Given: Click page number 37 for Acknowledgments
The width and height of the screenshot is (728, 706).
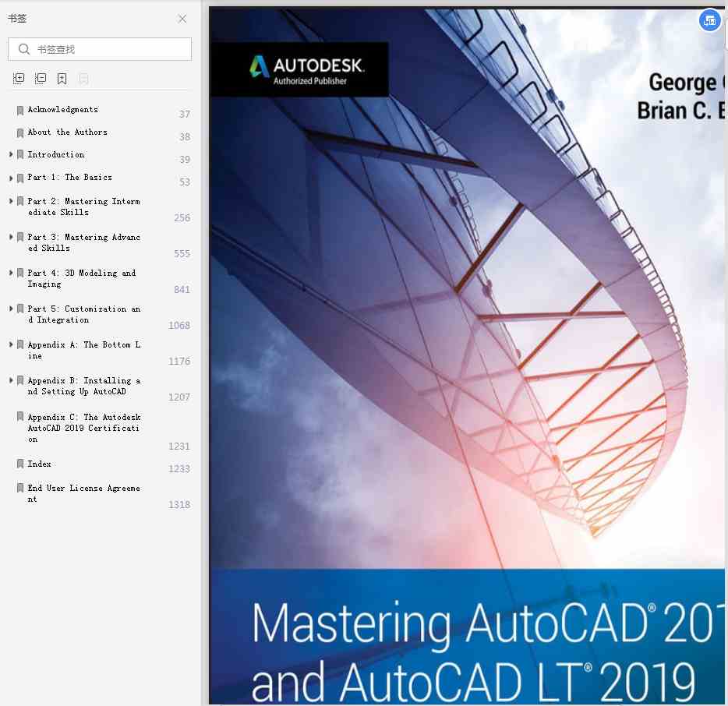Looking at the screenshot, I should (185, 115).
